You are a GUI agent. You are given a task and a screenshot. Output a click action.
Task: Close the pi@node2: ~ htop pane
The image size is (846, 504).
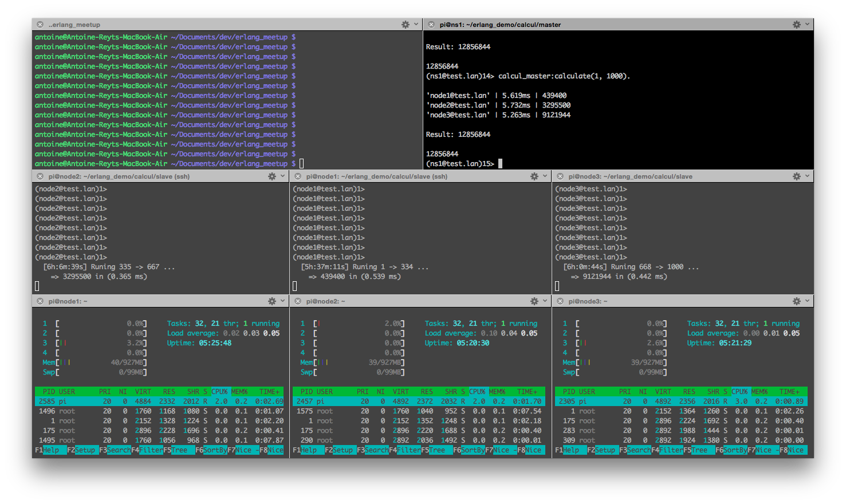pyautogui.click(x=298, y=301)
